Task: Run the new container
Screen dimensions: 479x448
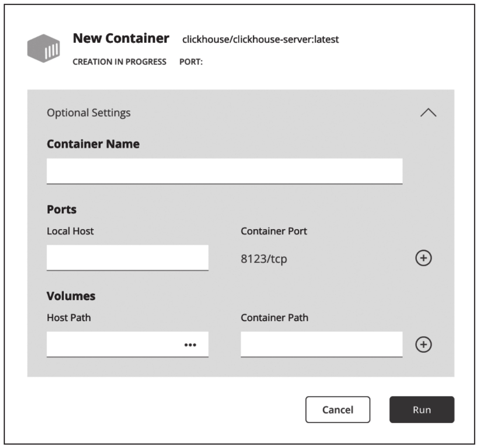Action: tap(422, 410)
